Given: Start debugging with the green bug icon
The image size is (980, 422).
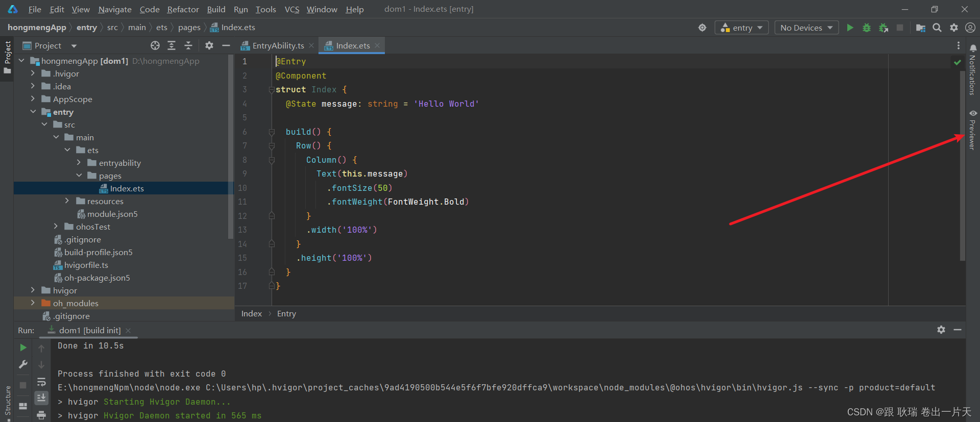Looking at the screenshot, I should (x=867, y=28).
